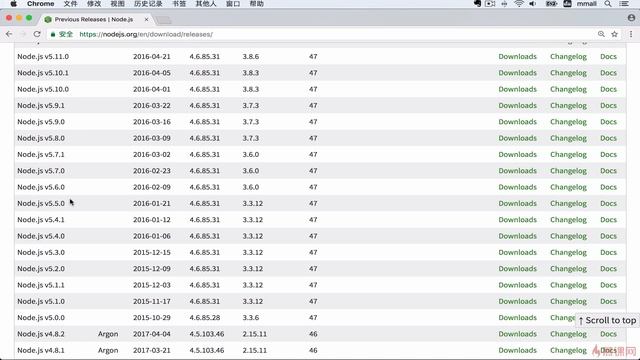Open the 历史记录 menu
Viewport: 640px width, 360px height.
148,4
